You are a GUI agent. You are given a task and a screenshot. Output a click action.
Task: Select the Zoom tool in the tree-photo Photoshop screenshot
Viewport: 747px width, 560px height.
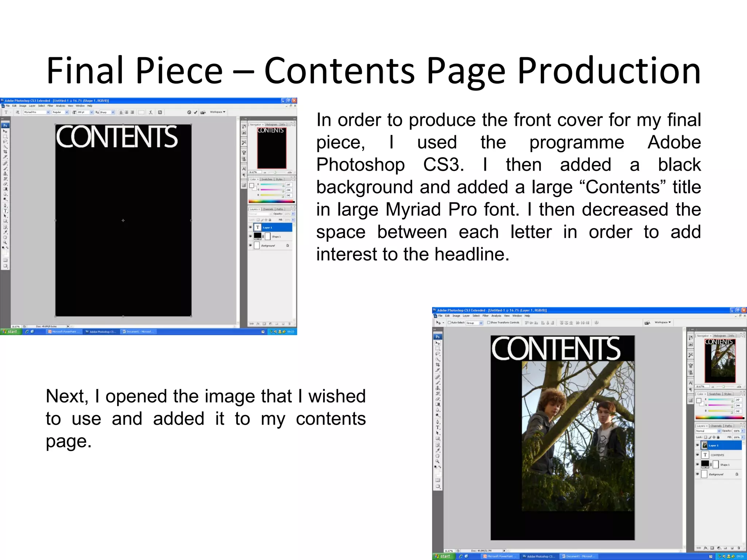[438, 461]
